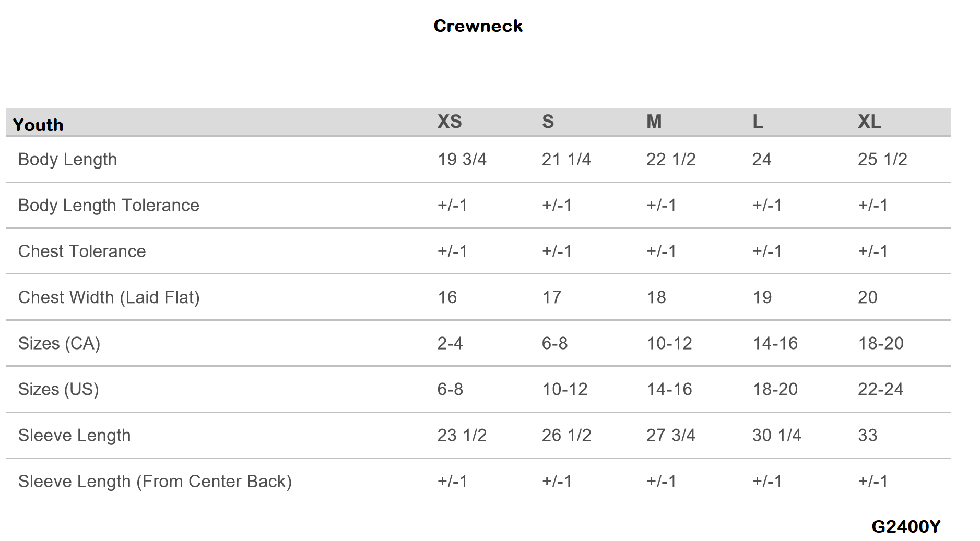Select M chest width value 18
Image resolution: width=980 pixels, height=541 pixels.
click(656, 297)
